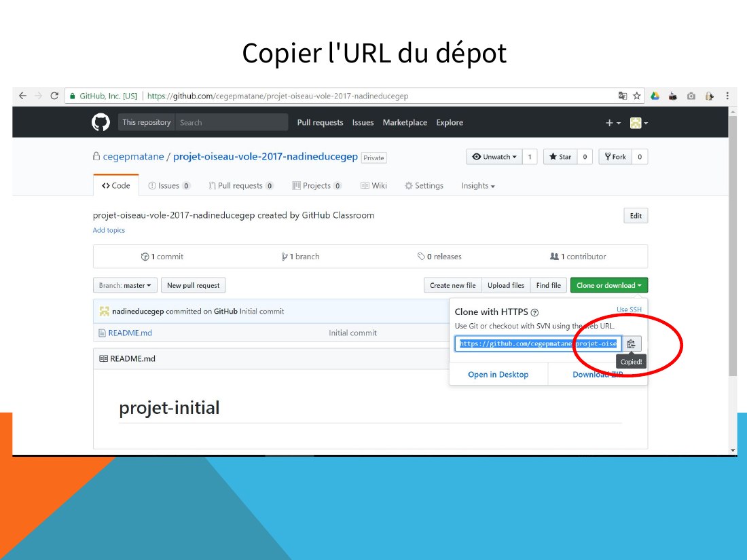
Task: Click New pull request button
Action: (x=194, y=285)
